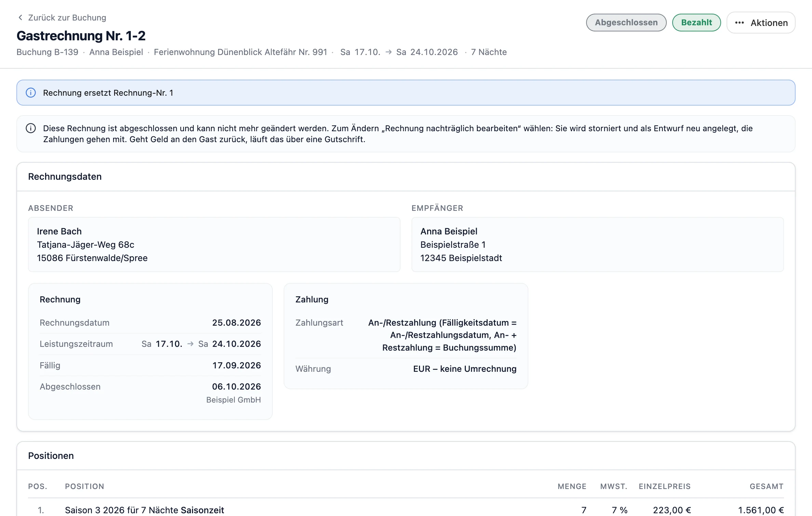The image size is (812, 516).
Task: Click '15086 Fürstenwalde/Spree'
Action: pyautogui.click(x=92, y=258)
